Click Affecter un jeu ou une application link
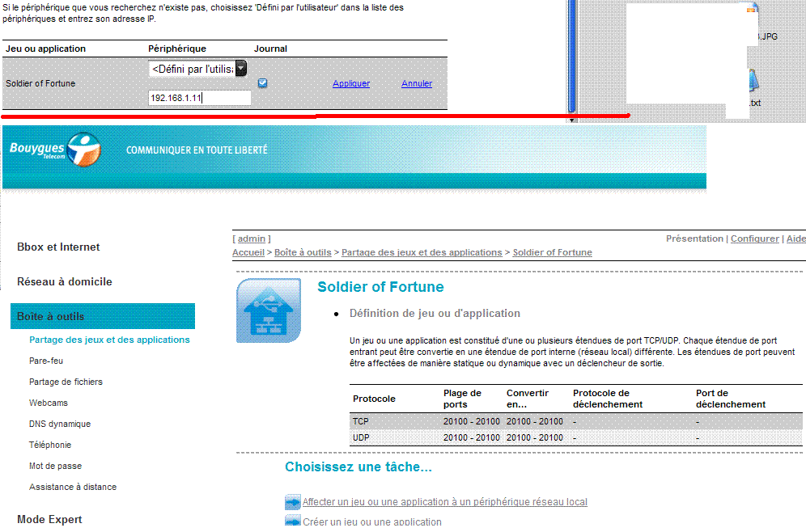 click(444, 502)
